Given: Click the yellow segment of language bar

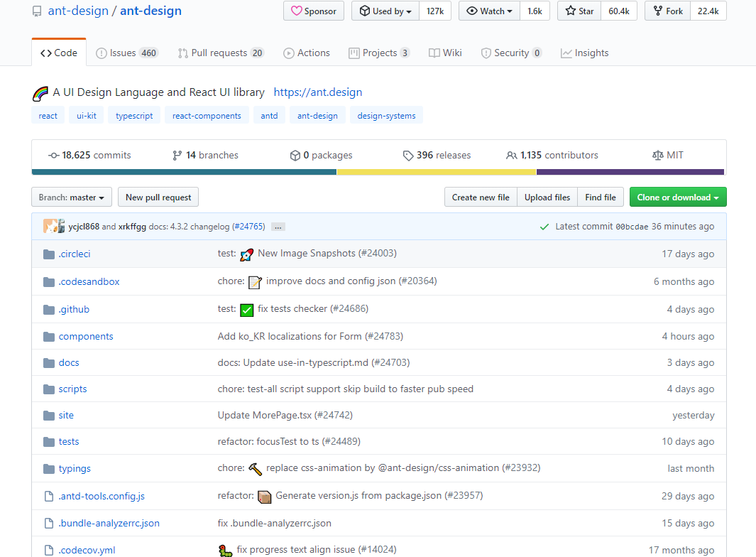Looking at the screenshot, I should [437, 172].
